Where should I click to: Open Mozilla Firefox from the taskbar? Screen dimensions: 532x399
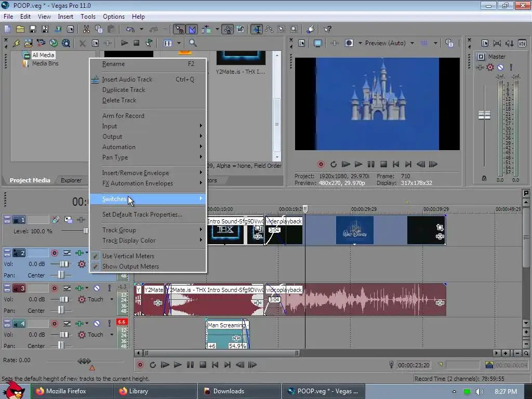72,391
